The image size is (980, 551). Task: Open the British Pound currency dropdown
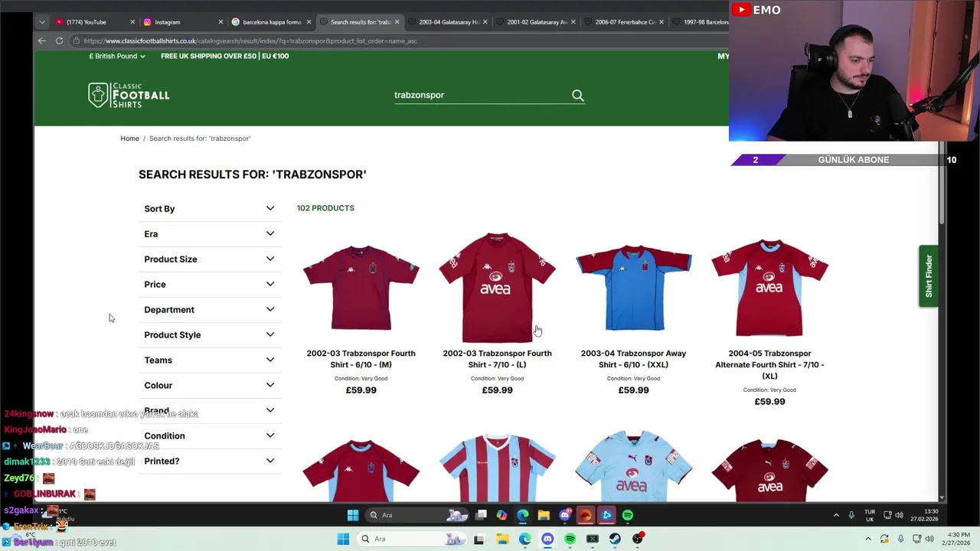pos(117,56)
